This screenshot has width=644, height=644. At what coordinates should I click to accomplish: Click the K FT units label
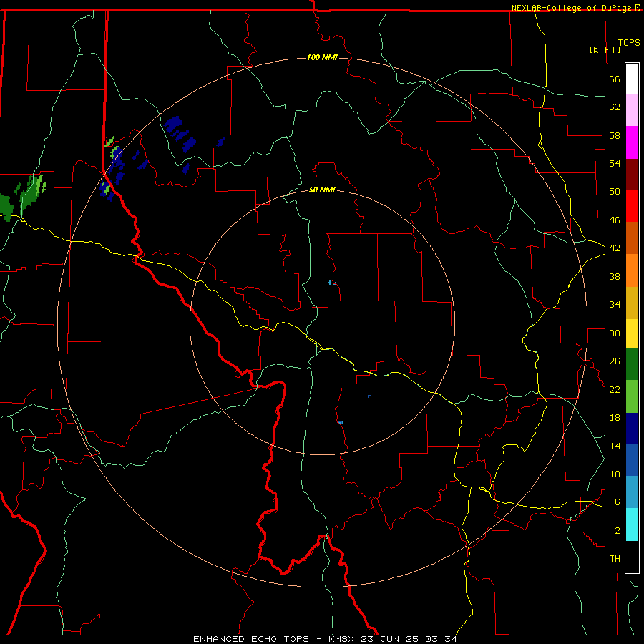pos(605,49)
